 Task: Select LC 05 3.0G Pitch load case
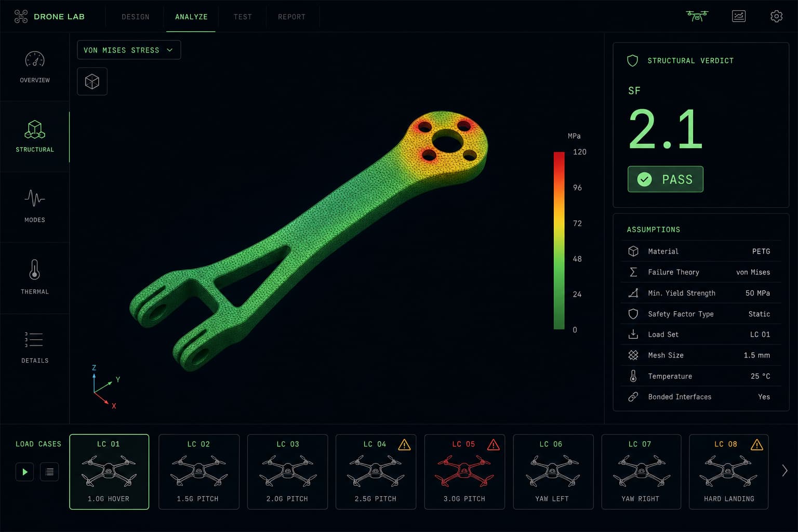click(464, 472)
